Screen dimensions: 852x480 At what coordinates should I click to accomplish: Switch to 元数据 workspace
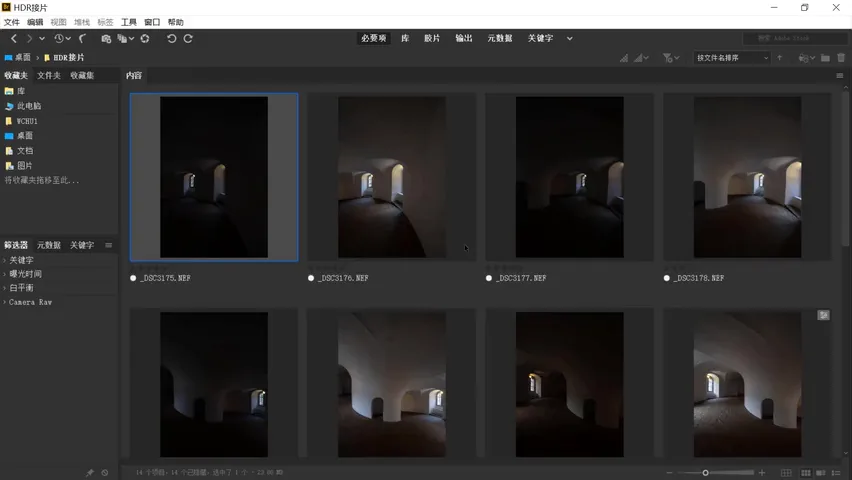pyautogui.click(x=500, y=38)
